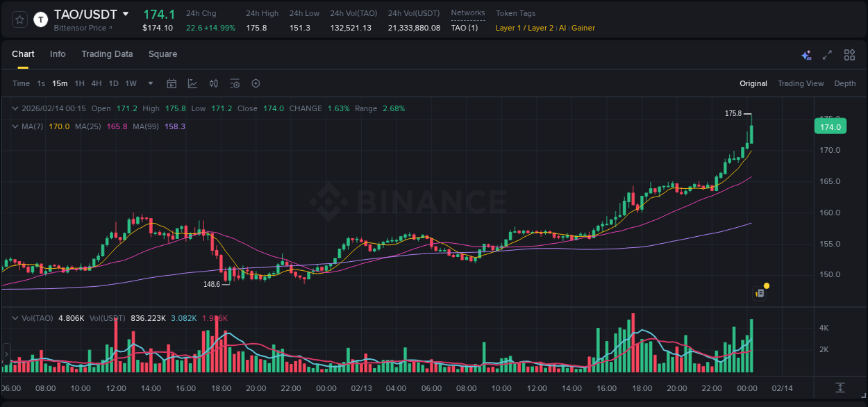This screenshot has width=868, height=407.
Task: Select the 1D timeframe
Action: [x=112, y=83]
